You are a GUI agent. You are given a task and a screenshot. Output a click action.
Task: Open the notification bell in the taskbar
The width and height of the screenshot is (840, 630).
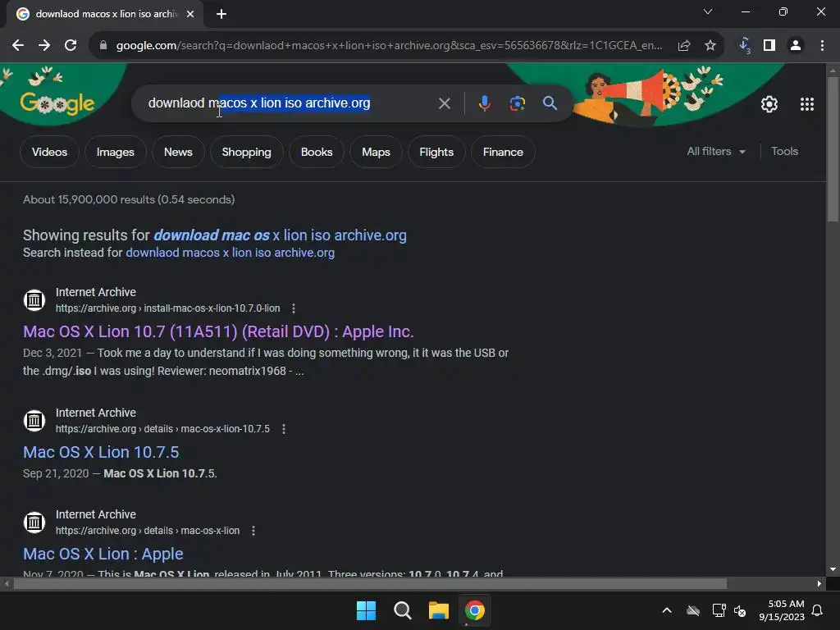click(x=818, y=610)
